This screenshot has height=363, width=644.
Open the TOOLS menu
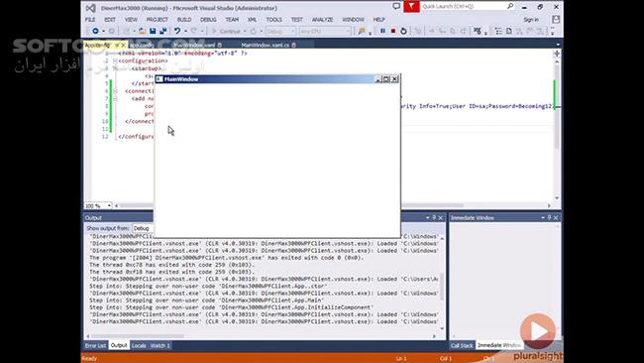pos(273,19)
